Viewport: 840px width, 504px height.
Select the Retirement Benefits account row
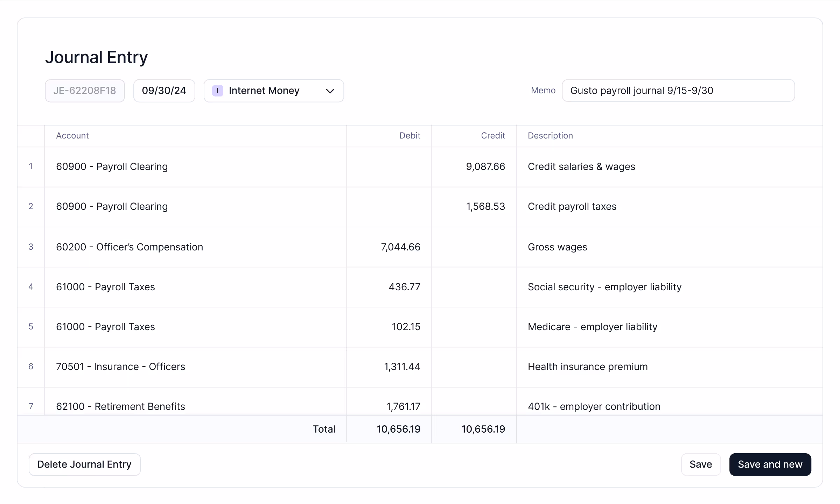click(x=120, y=406)
